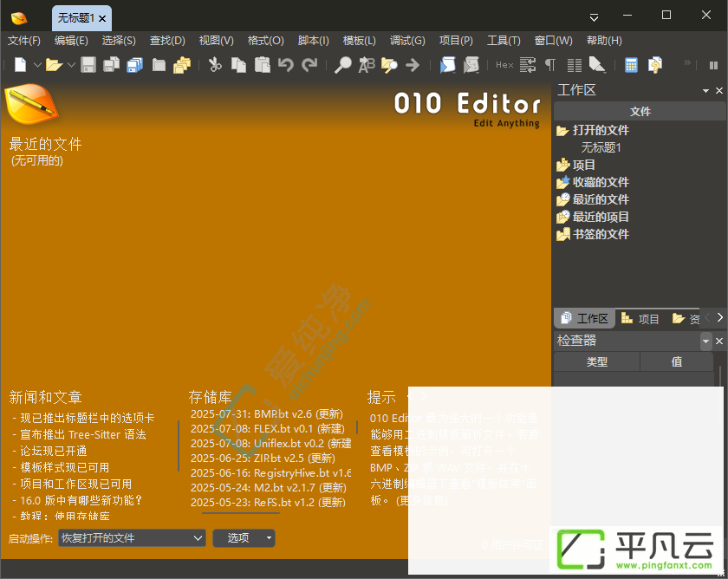Click the pause icon at toolbar end
This screenshot has width=728, height=579.
coord(714,66)
